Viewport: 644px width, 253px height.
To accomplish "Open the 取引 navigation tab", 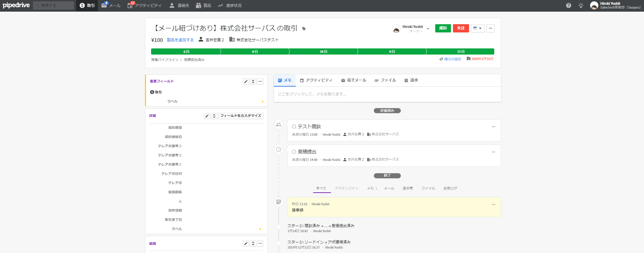I will click(87, 5).
